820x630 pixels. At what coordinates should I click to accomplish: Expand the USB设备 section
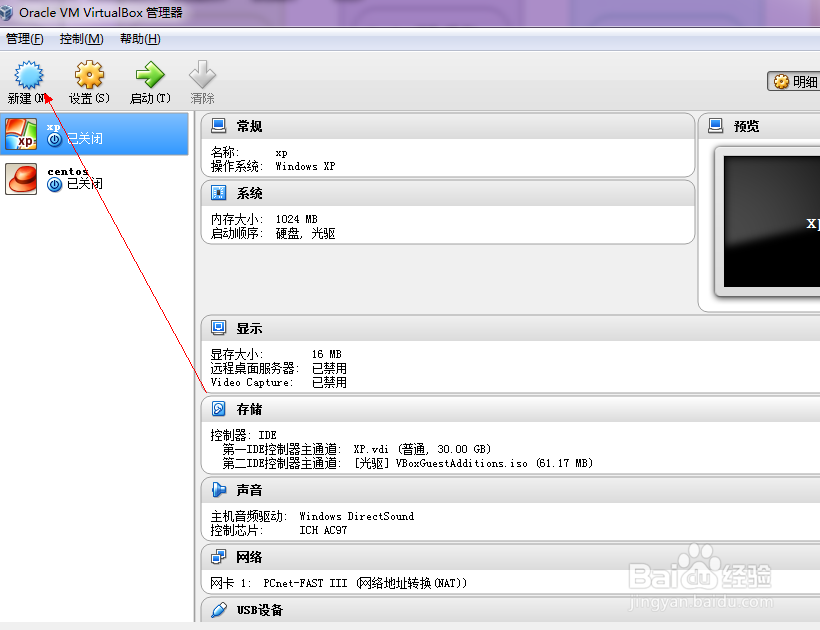tap(217, 610)
